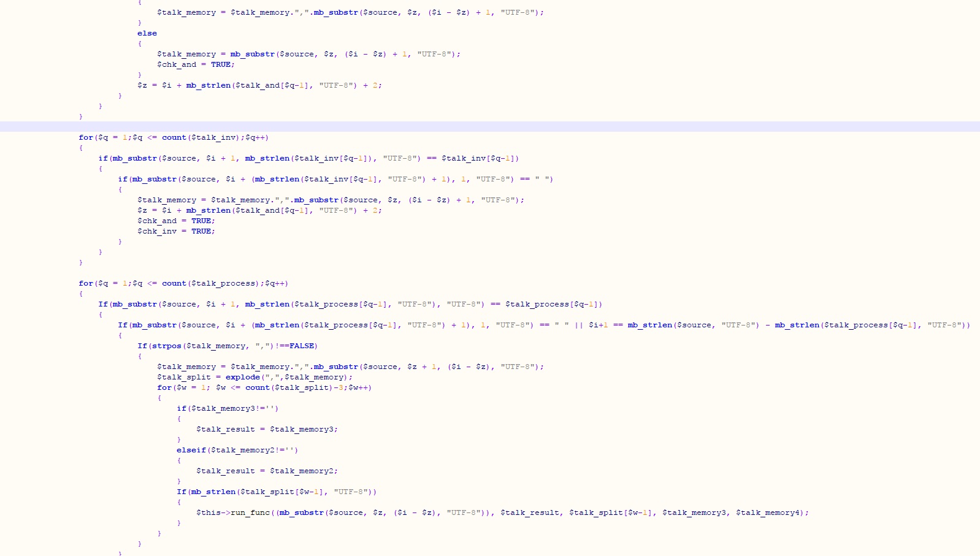Click the "$talk_result = $talk_memory3;" assignment
Screen dimensions: 980x556
(267, 429)
